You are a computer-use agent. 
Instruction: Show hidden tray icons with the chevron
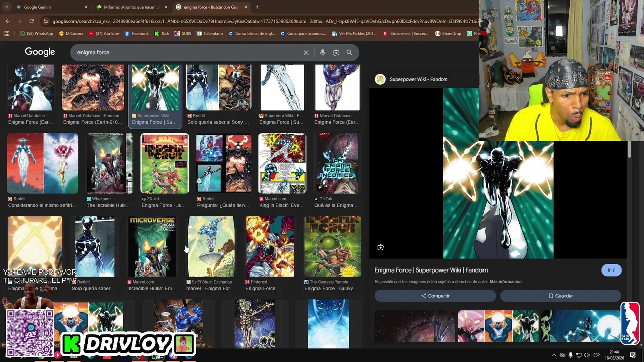[x=554, y=355]
